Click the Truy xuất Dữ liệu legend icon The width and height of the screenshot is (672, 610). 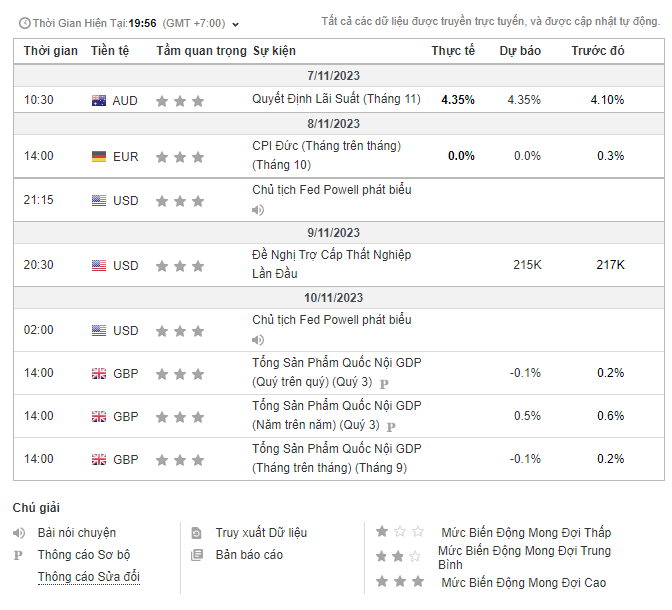point(198,533)
